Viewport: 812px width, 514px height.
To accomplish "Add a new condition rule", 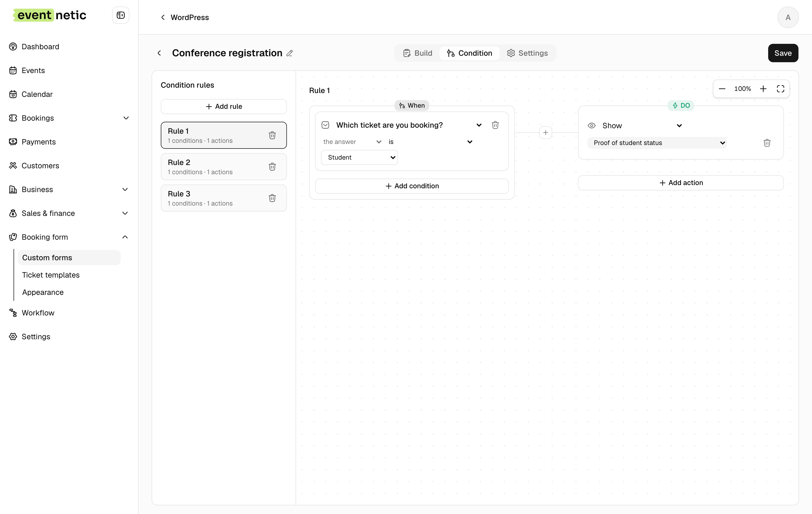I will click(x=224, y=107).
